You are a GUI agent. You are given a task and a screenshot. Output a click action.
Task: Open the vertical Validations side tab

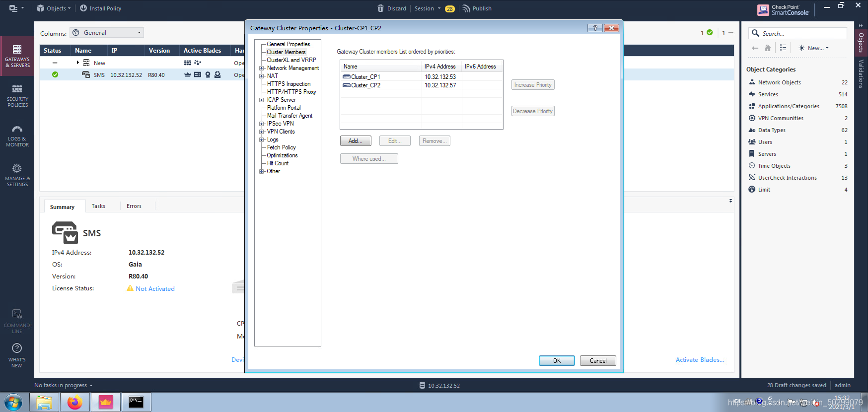coord(861,73)
